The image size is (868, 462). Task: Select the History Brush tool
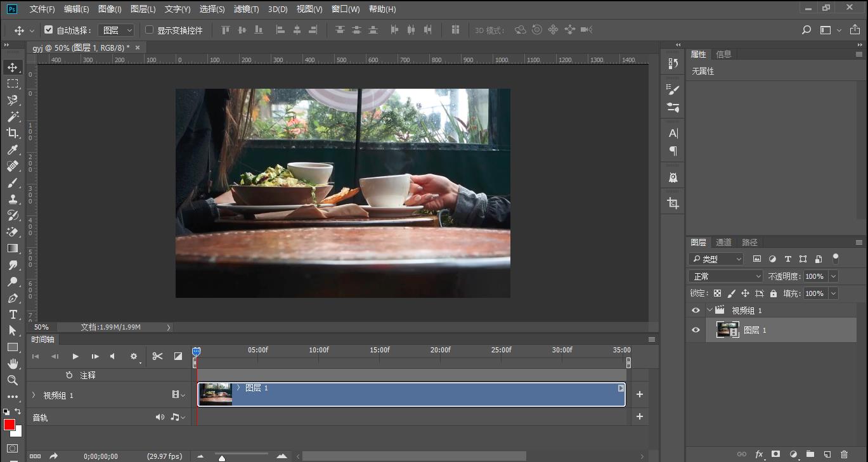click(x=13, y=215)
